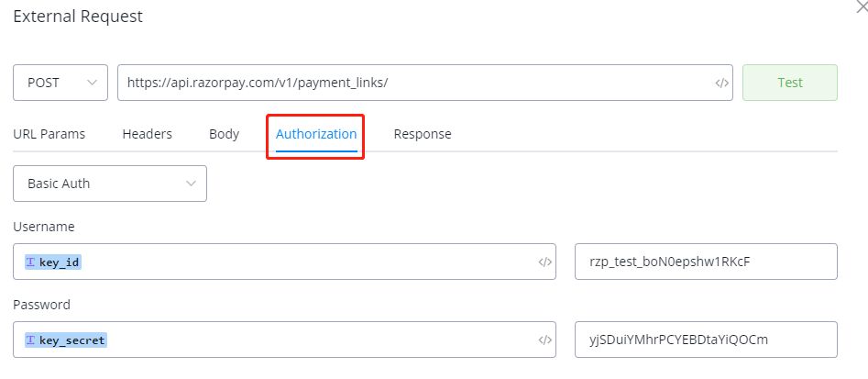Select the Authorization tab
The image size is (868, 379).
click(x=316, y=134)
